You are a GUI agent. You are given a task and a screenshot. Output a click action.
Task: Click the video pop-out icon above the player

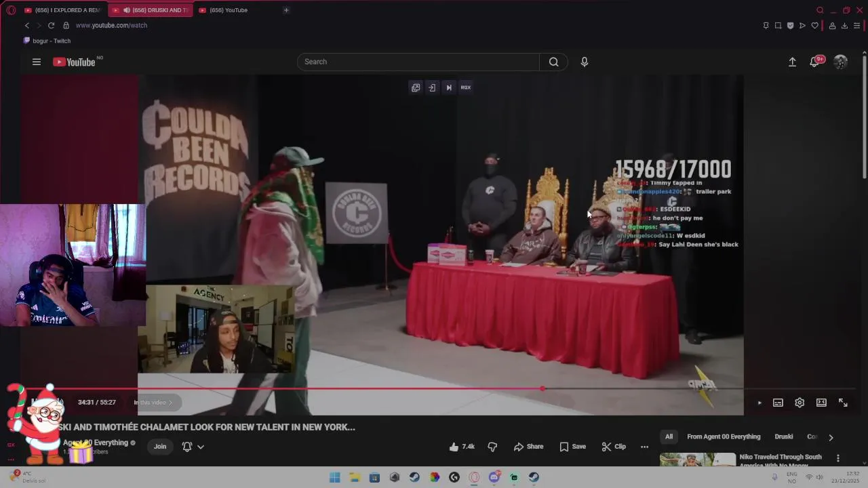pos(416,87)
